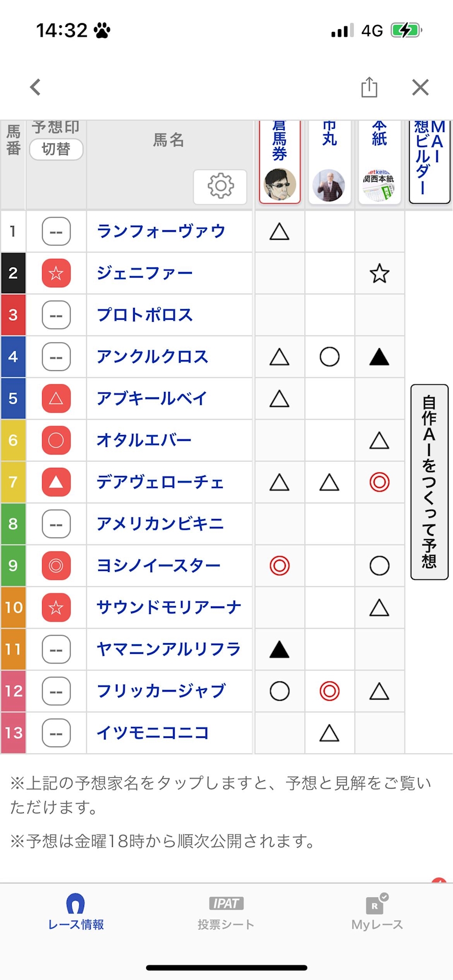Toggle double-circle mark for ヨシノイースター
Viewport: 453px width, 980px height.
click(56, 565)
